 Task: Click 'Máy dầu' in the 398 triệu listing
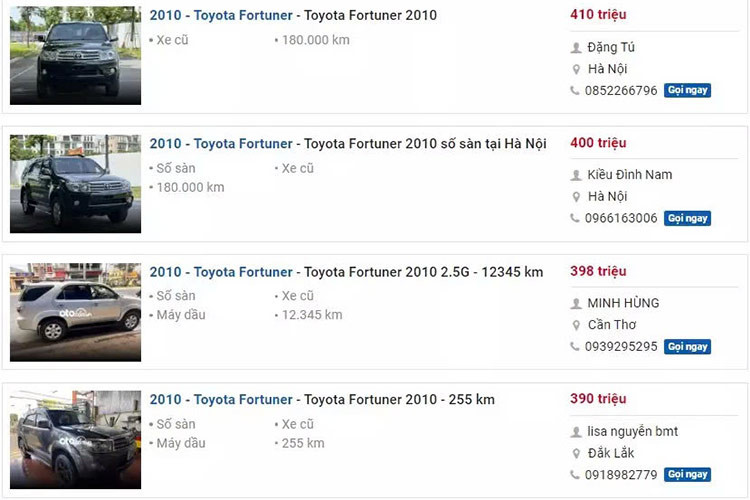point(181,315)
